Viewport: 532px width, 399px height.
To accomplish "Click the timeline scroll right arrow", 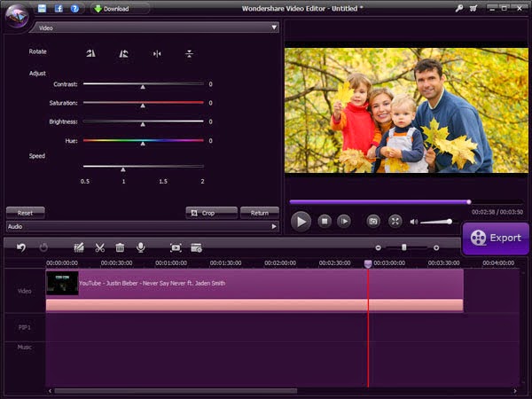I will [x=515, y=391].
